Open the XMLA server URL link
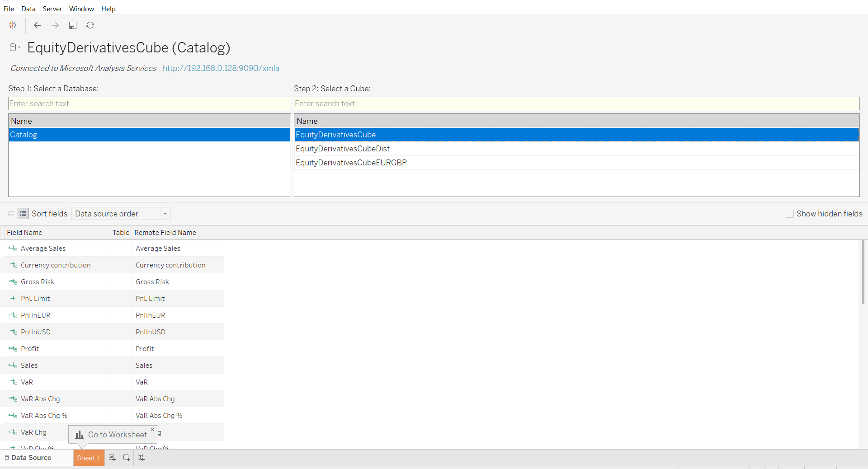Screen dimensions: 868x469 221,68
